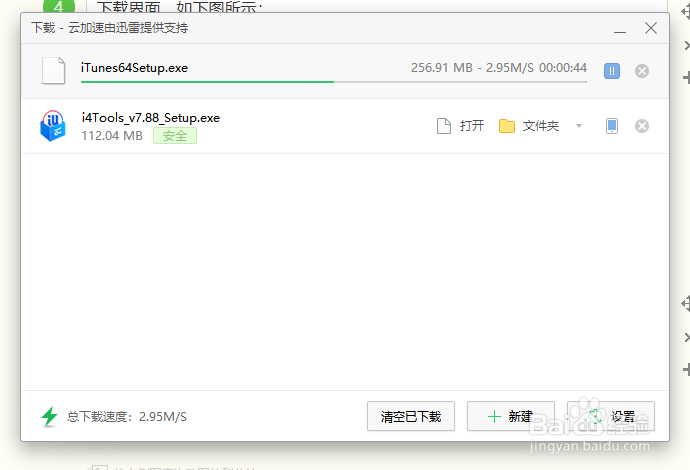This screenshot has height=470, width=690.
Task: Click 256.91 MB - 2.95M/S status text
Action: click(472, 68)
